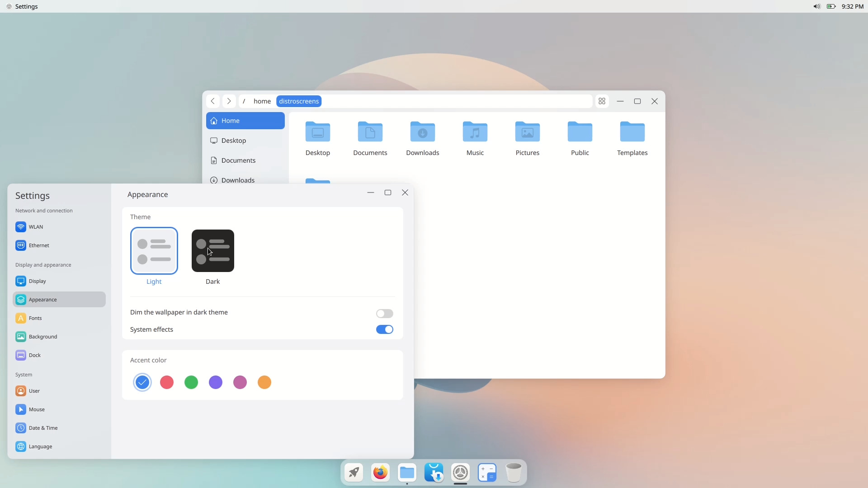Open Background settings from the sidebar
Image resolution: width=868 pixels, height=488 pixels.
coord(42,337)
